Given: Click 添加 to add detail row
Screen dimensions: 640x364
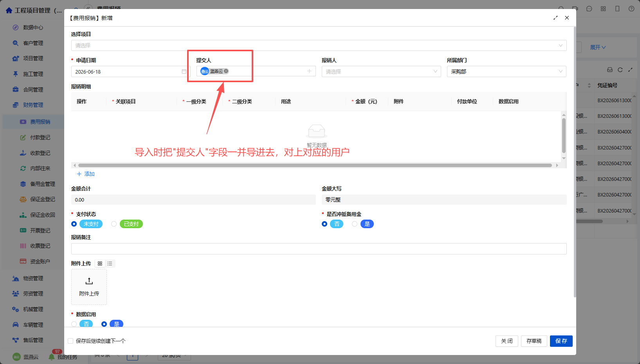Looking at the screenshot, I should tap(86, 174).
